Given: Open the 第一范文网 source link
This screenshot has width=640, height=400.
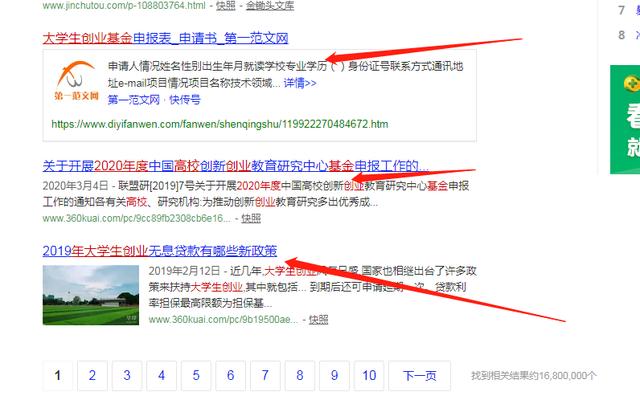Looking at the screenshot, I should (133, 100).
